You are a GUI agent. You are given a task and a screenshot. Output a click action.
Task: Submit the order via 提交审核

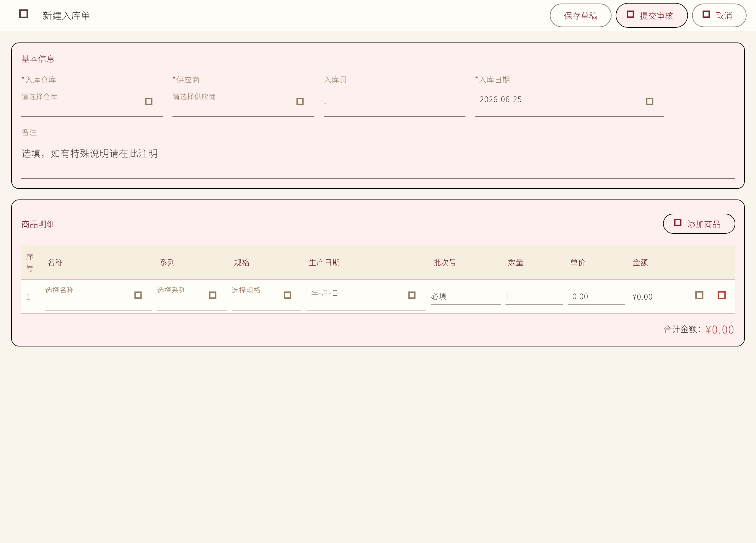click(x=652, y=15)
